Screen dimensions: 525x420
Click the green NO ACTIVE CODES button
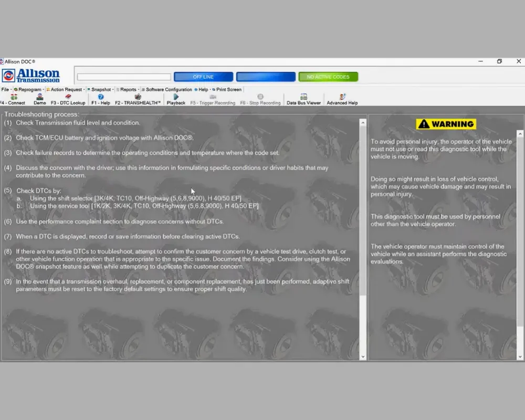pos(328,77)
